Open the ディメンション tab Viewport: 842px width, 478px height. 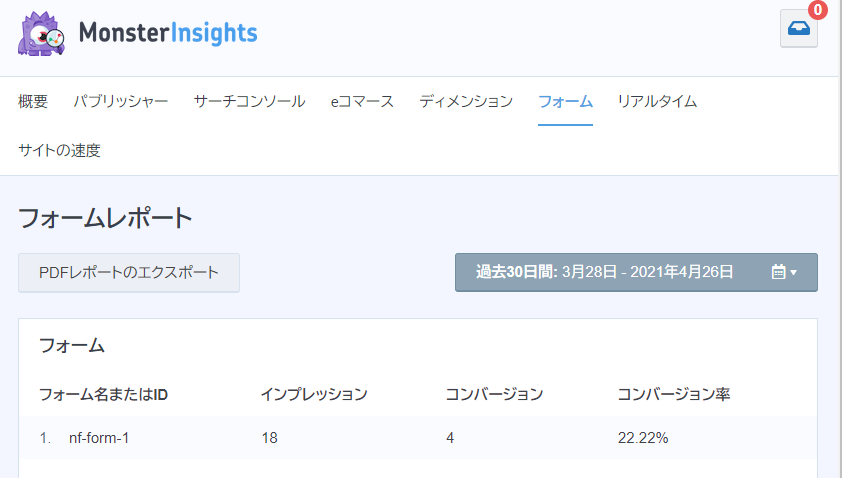point(466,101)
